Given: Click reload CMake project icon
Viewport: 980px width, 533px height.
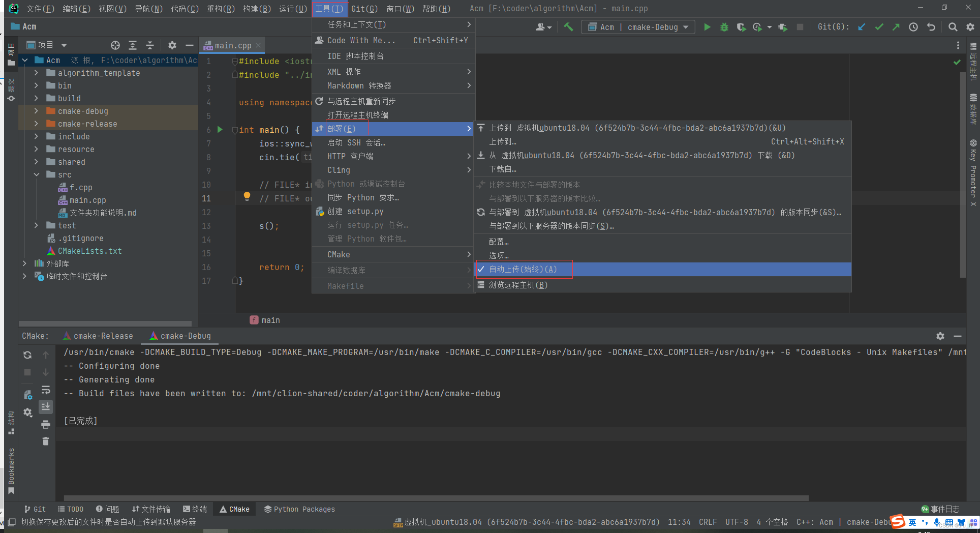Looking at the screenshot, I should (27, 355).
